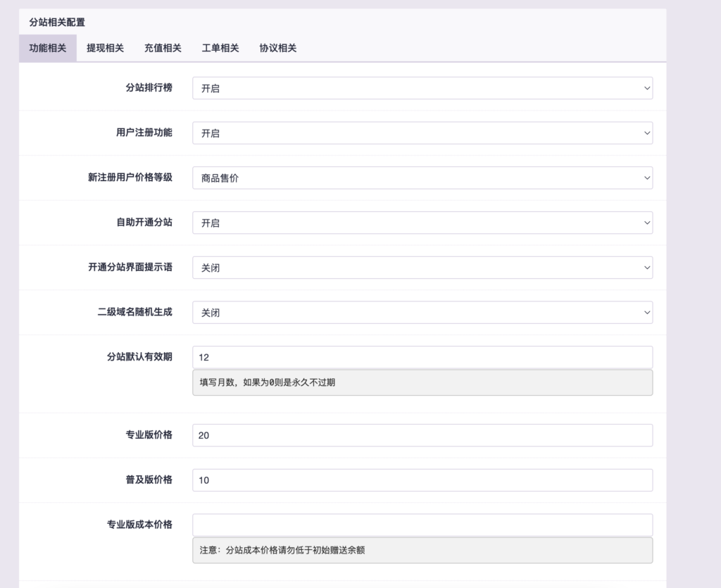Click the 二级域名随机生成 label
Image resolution: width=721 pixels, height=588 pixels.
click(x=134, y=312)
